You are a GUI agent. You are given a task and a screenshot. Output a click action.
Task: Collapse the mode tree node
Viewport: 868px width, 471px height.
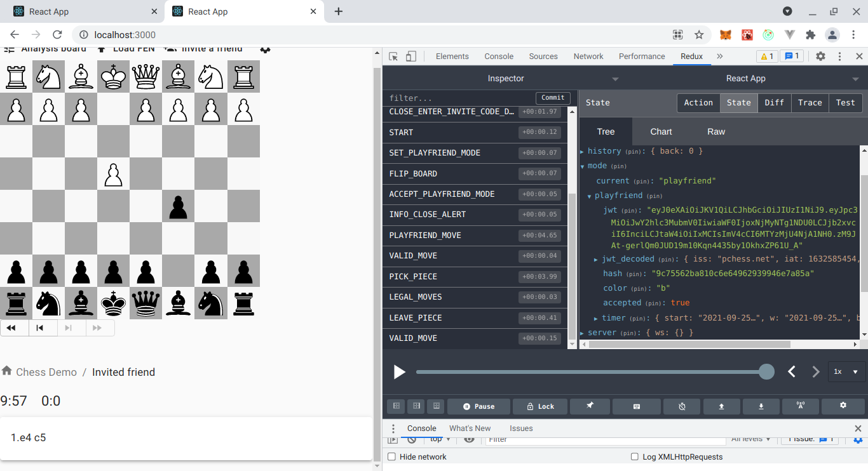point(582,166)
